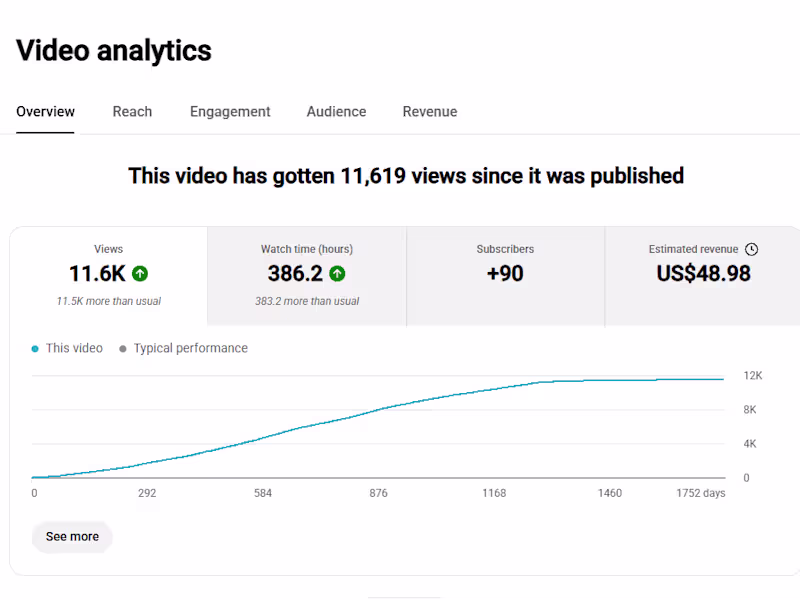
Task: Click the 1752 days axis label
Action: (701, 493)
